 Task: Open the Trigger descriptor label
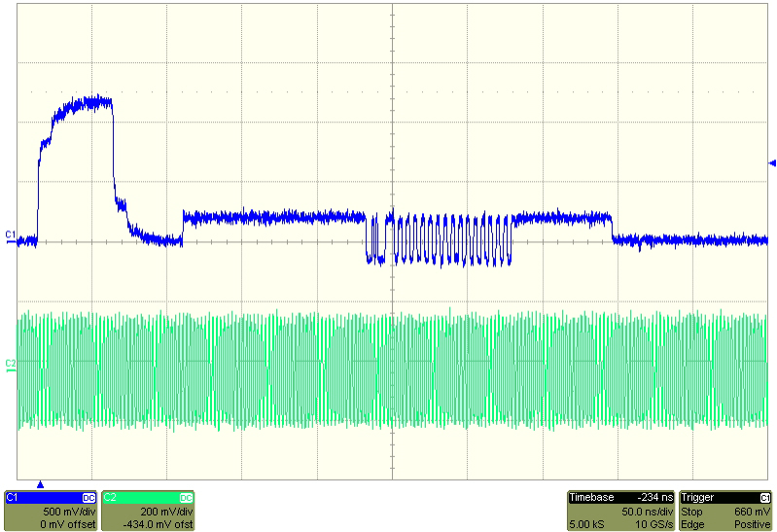pos(699,497)
